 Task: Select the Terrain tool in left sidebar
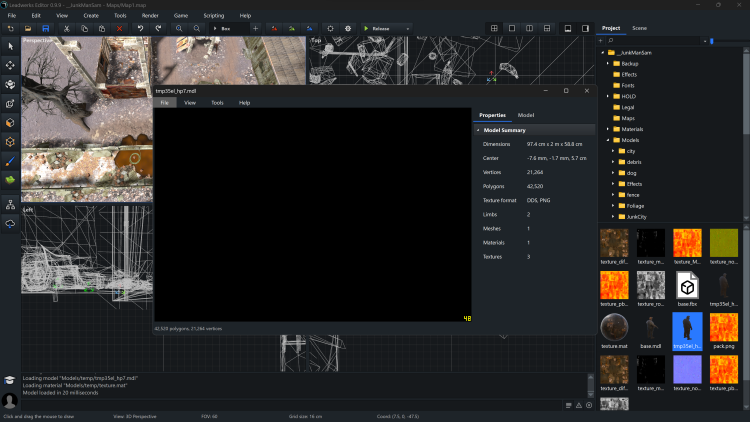(10, 179)
